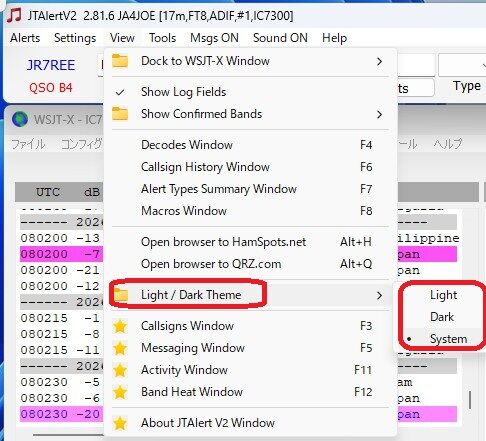The height and width of the screenshot is (441, 486).
Task: Open the Activity Window menu entry
Action: point(250,370)
